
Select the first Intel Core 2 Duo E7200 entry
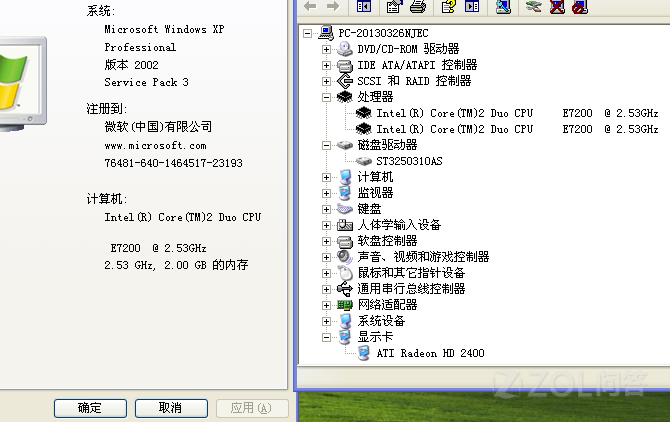tap(517, 113)
